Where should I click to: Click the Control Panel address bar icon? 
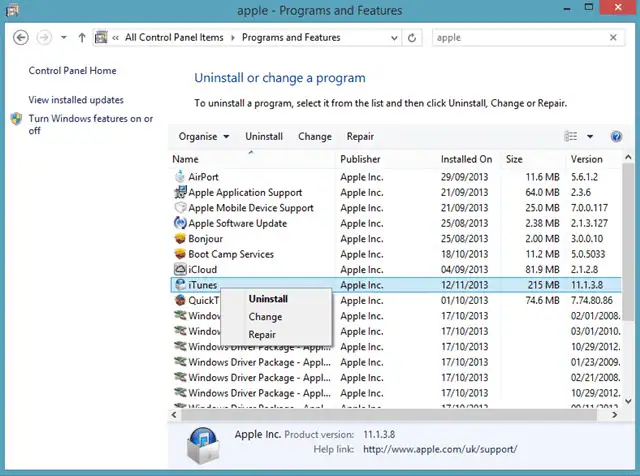(x=101, y=38)
